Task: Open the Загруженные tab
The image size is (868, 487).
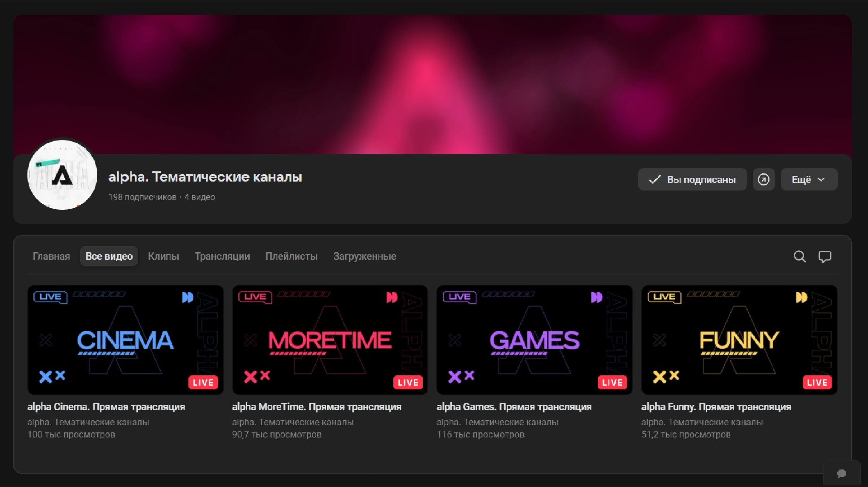Action: coord(364,256)
